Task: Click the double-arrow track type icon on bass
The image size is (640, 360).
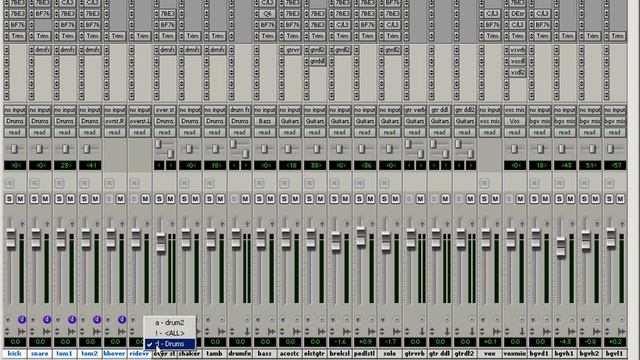Action: [272, 331]
